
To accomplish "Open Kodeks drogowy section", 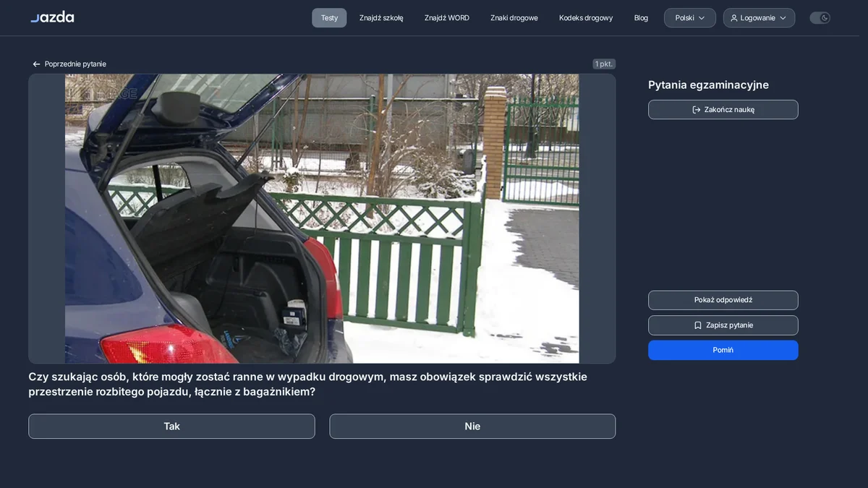I will point(586,18).
